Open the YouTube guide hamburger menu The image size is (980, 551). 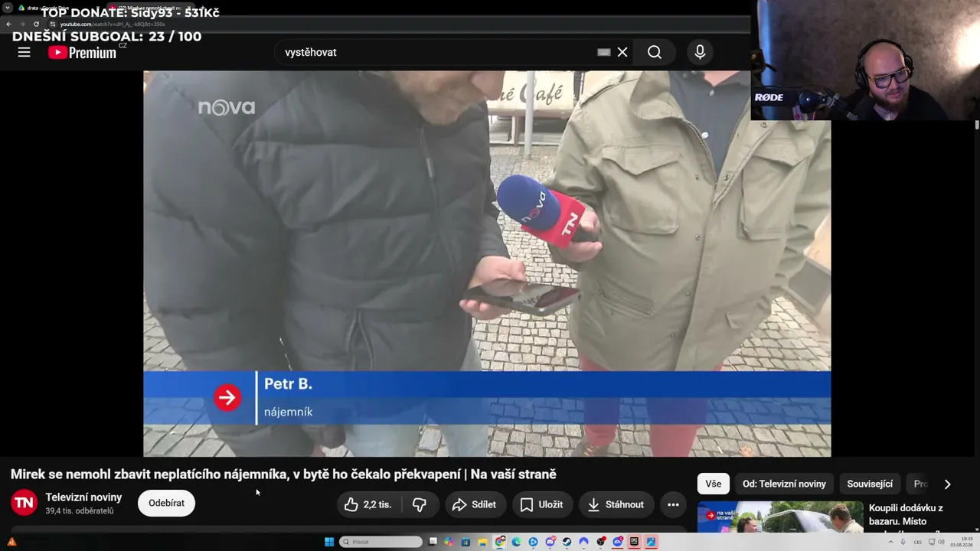pyautogui.click(x=24, y=52)
